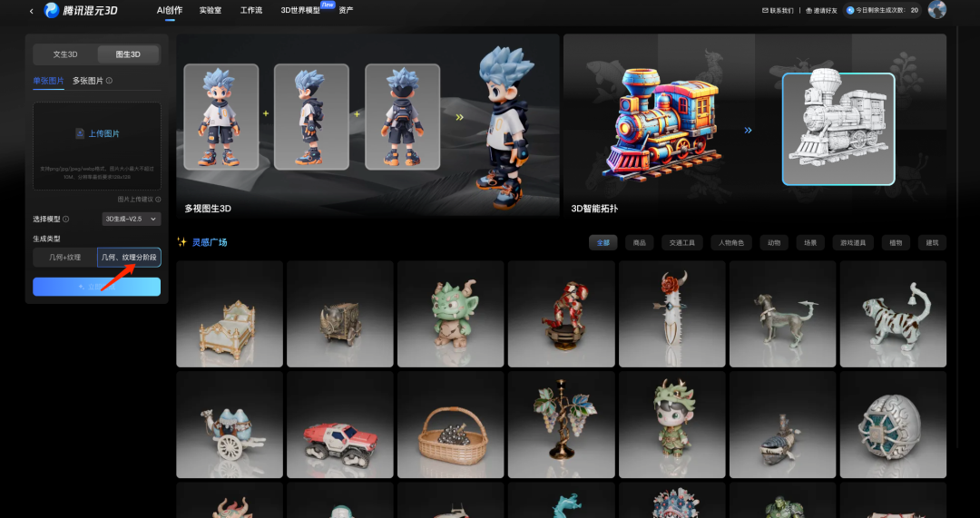Click the page vertical scrollbar
Image resolution: width=980 pixels, height=518 pixels.
(x=957, y=238)
